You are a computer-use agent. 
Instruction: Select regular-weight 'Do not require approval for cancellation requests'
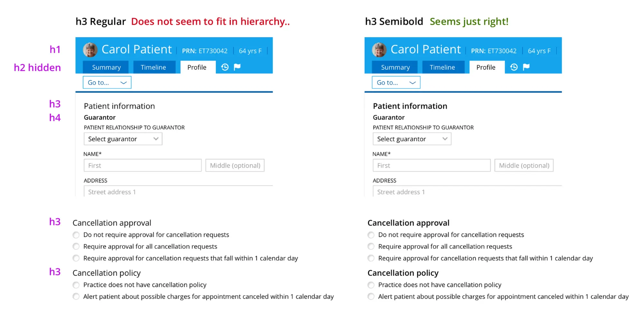(76, 235)
